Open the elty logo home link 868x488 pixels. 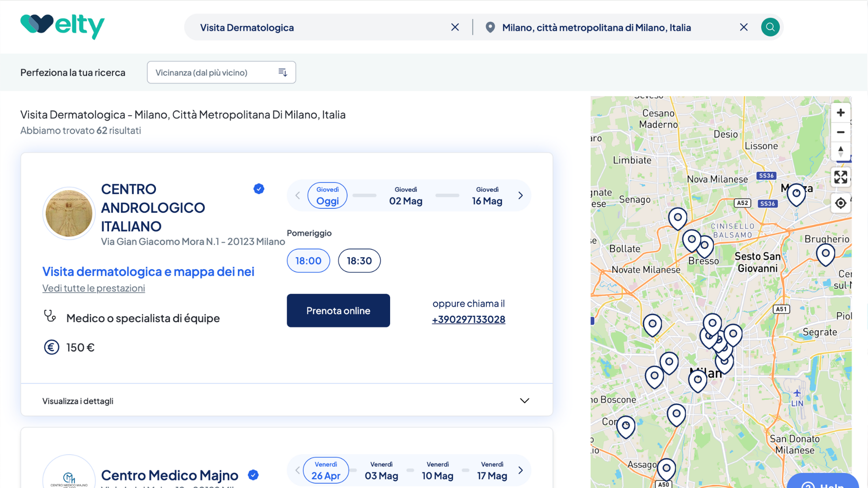pos(62,27)
